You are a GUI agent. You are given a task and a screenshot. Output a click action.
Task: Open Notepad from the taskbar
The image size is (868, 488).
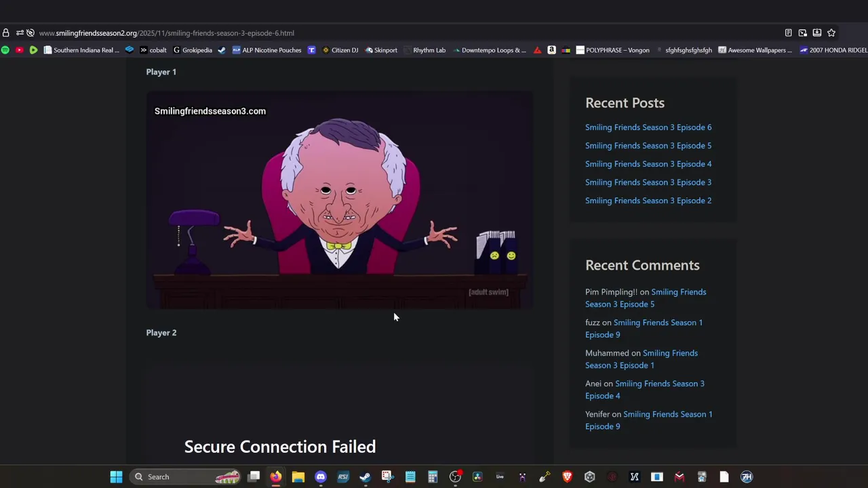[410, 476]
